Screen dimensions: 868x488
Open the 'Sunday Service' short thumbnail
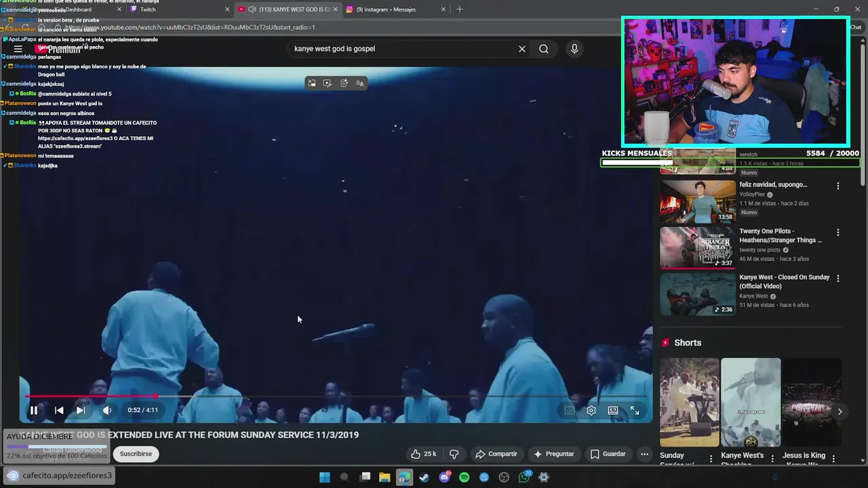click(x=690, y=403)
